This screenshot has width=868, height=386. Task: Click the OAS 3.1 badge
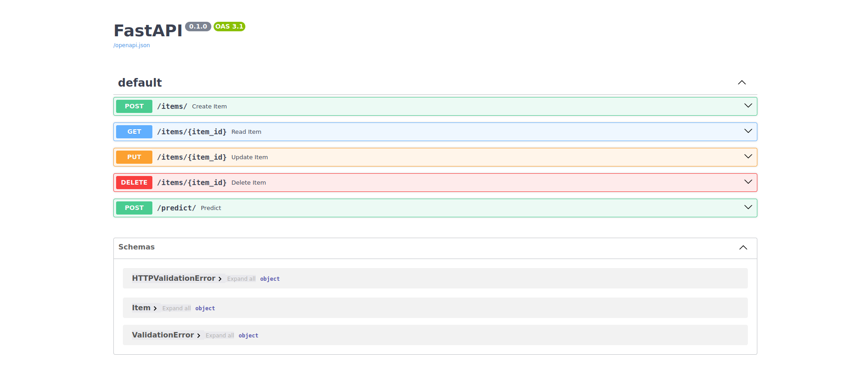[x=229, y=26]
